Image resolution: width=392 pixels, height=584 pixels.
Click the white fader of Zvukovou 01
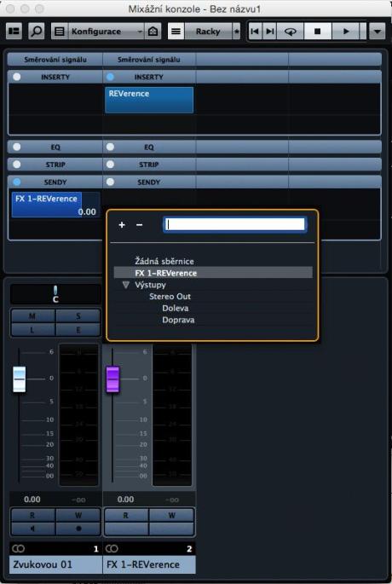click(x=20, y=379)
